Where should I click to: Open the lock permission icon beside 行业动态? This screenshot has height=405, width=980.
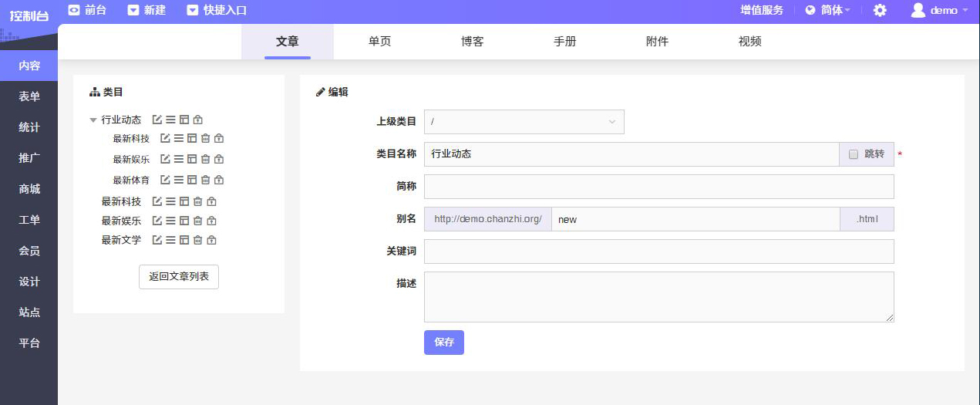click(197, 120)
